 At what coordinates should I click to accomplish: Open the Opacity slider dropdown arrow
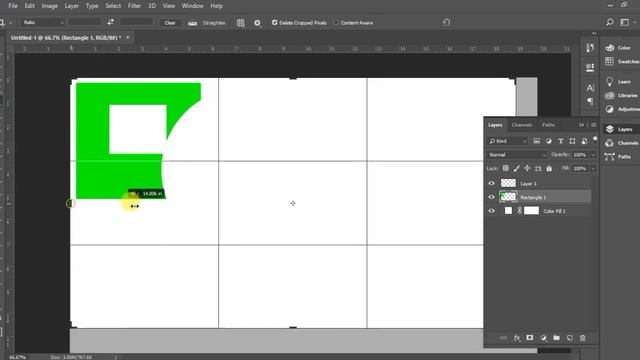593,155
